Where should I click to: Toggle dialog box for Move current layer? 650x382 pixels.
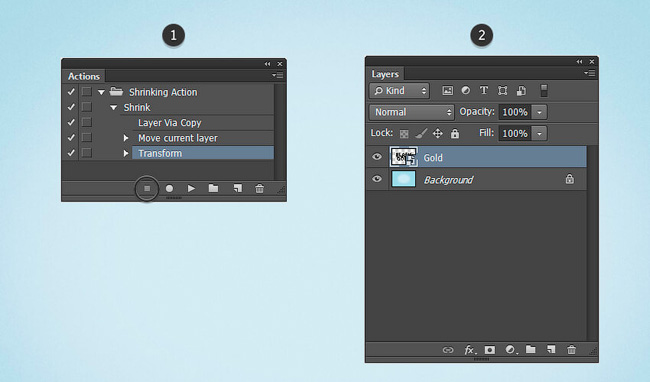click(x=86, y=138)
